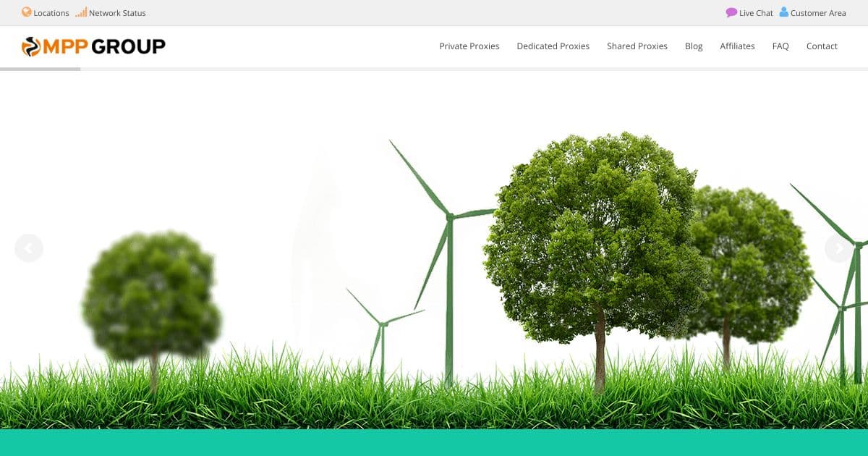This screenshot has width=868, height=456.
Task: Click the slider progress bar under the logo
Action: 41,69
